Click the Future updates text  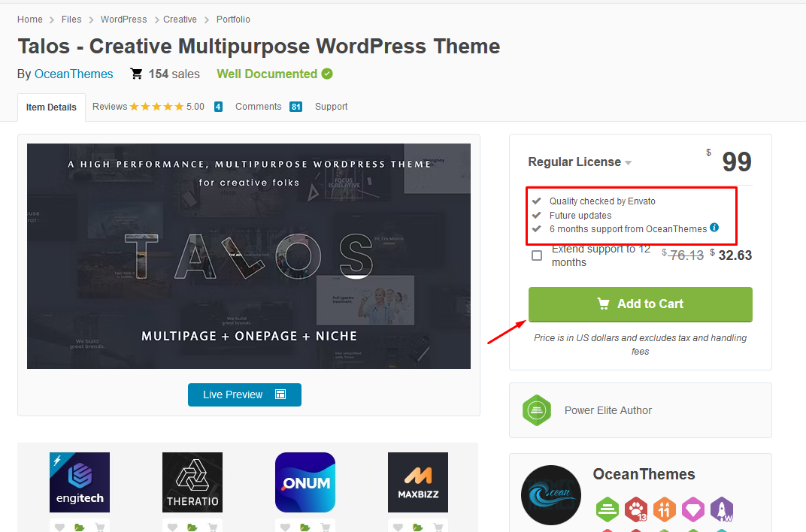(x=580, y=215)
